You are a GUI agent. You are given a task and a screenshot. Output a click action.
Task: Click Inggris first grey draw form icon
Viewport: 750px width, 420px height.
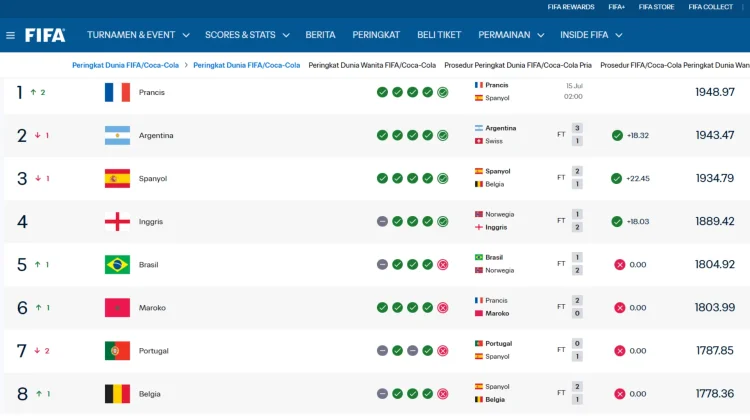pyautogui.click(x=382, y=221)
